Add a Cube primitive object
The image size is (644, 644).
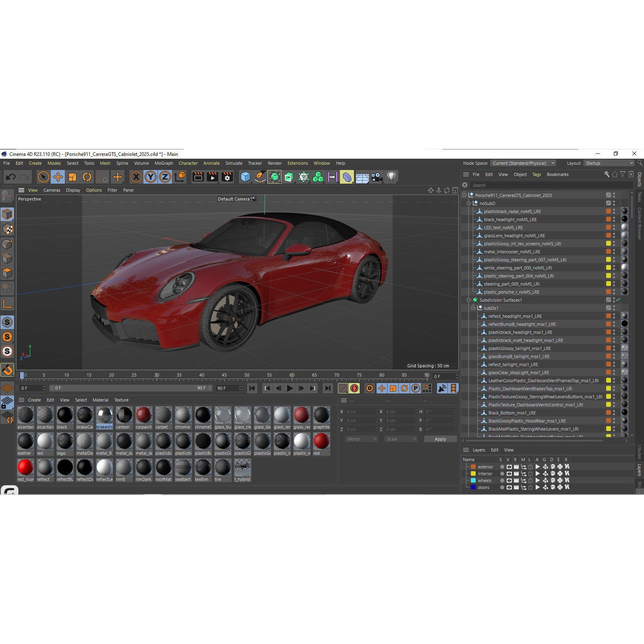(245, 177)
